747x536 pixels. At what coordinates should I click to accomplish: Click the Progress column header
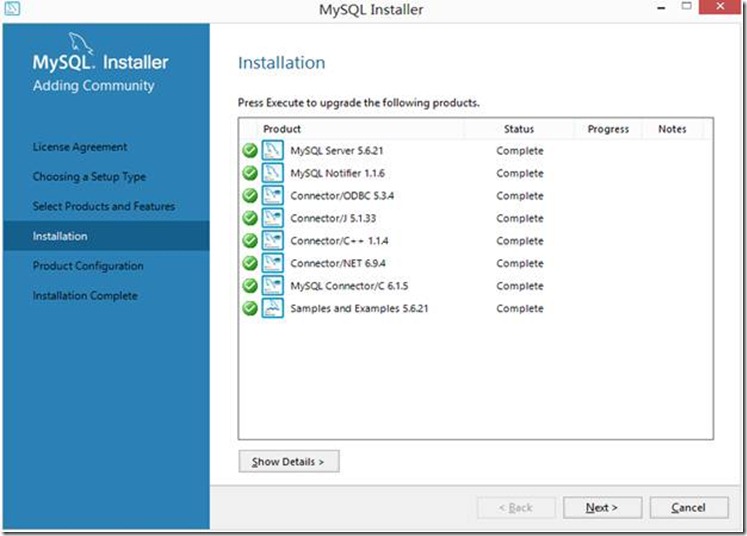click(608, 129)
